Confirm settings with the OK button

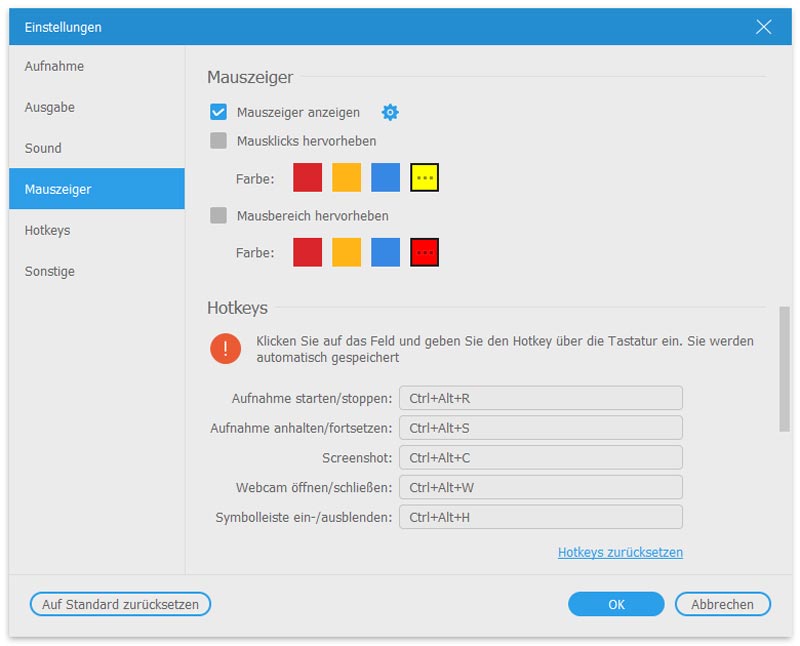[x=616, y=604]
